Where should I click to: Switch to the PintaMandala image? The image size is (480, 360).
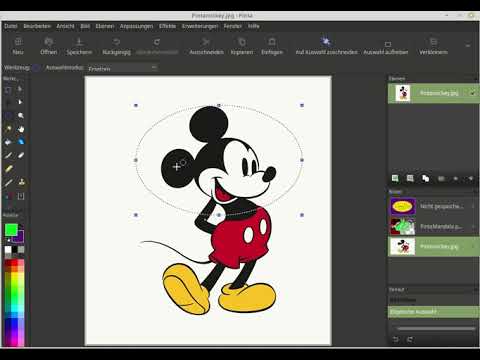click(433, 227)
